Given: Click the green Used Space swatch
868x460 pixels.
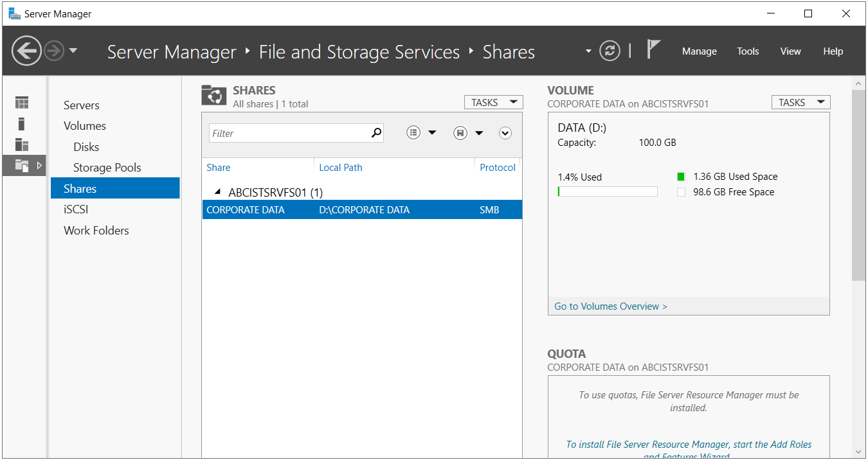Looking at the screenshot, I should [682, 177].
